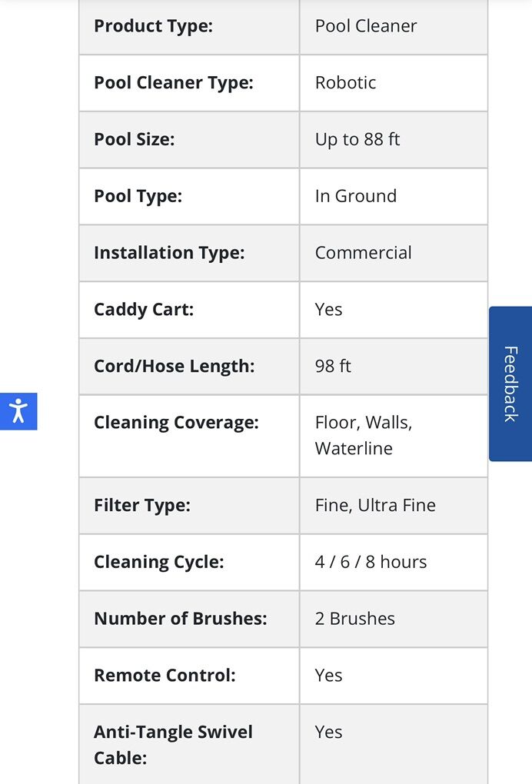The width and height of the screenshot is (532, 784).
Task: Open the Feedback side tab
Action: point(510,384)
